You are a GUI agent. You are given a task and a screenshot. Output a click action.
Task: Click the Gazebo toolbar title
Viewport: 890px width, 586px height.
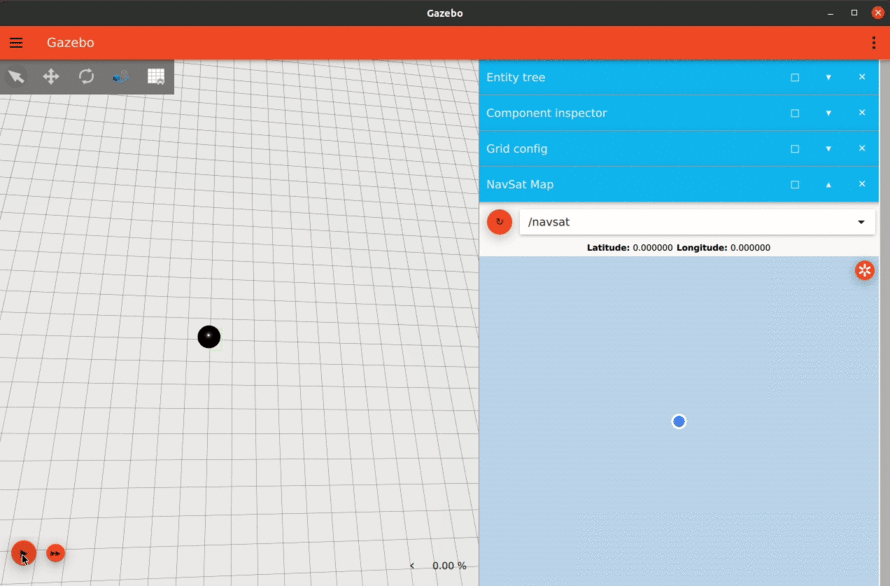[70, 43]
